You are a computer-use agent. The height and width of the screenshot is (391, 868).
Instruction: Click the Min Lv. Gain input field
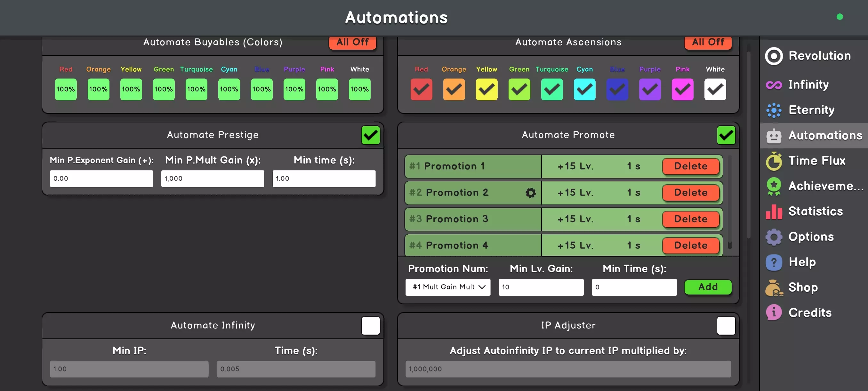541,287
